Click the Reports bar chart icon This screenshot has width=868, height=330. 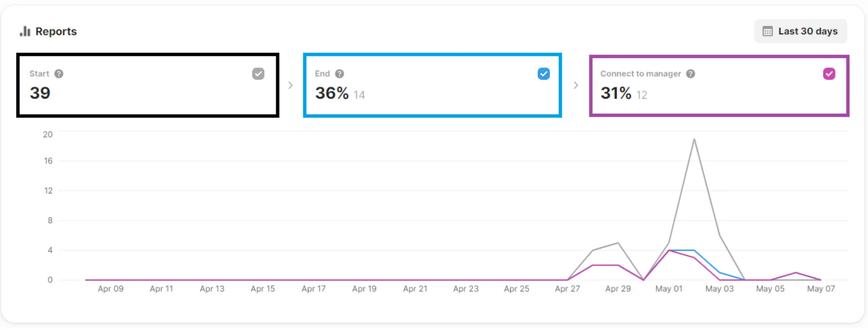click(25, 32)
